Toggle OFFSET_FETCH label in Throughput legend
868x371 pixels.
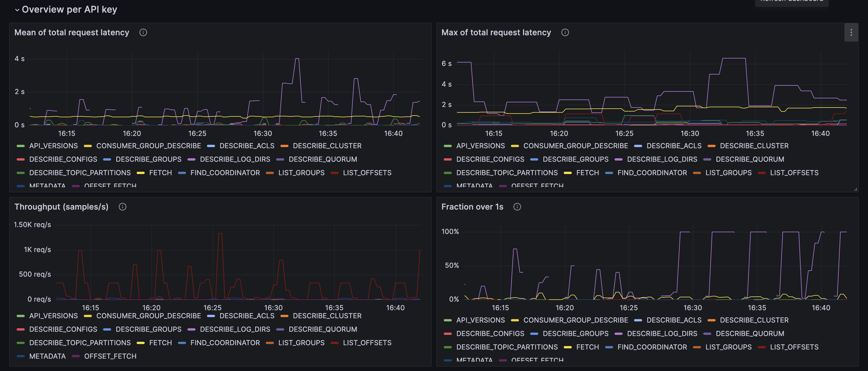pyautogui.click(x=110, y=356)
